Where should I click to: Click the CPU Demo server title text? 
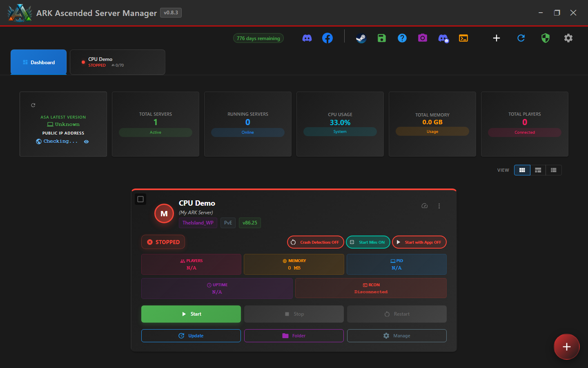pyautogui.click(x=197, y=203)
